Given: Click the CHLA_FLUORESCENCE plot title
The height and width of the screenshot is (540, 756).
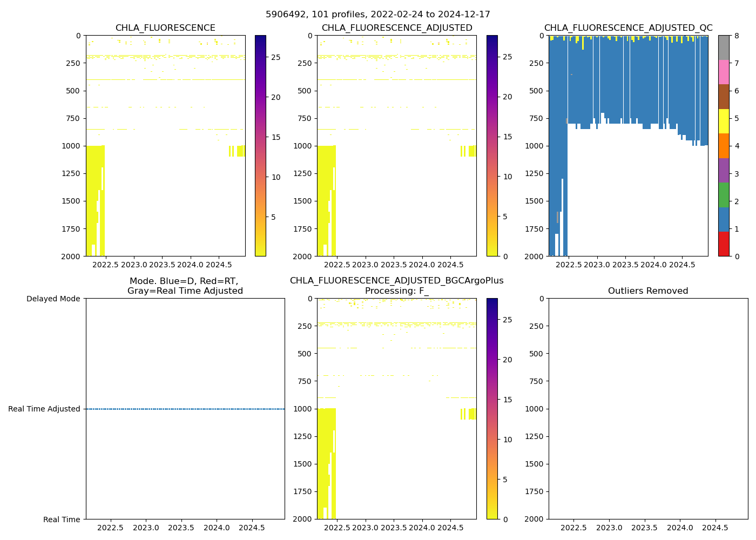Looking at the screenshot, I should 165,28.
